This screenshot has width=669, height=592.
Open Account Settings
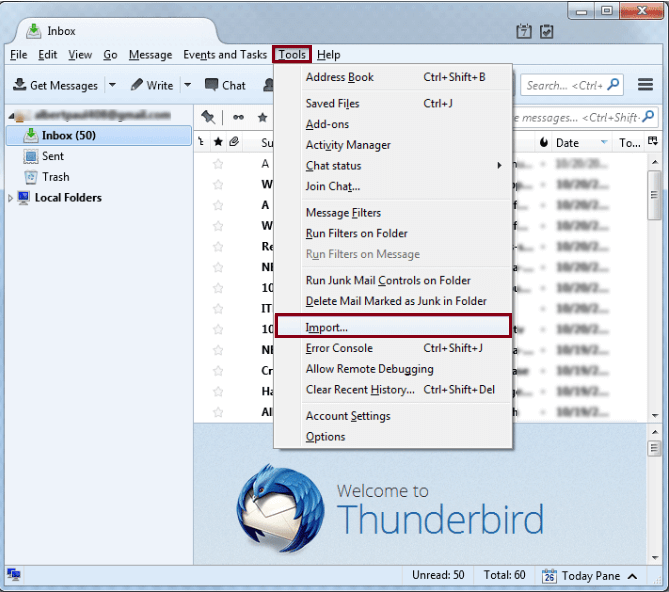point(393,416)
